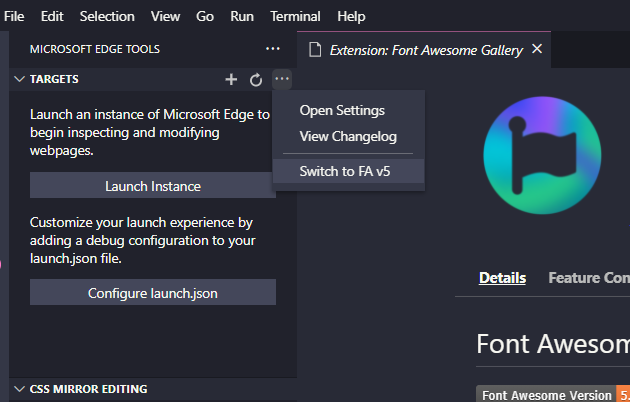Open the Edit menu
The height and width of the screenshot is (402, 630).
[52, 16]
